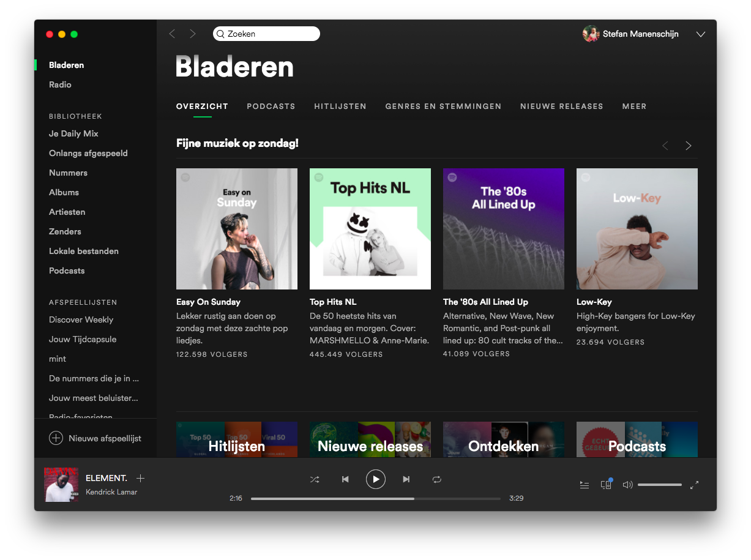The image size is (751, 560).
Task: Open Top Hits NL cover thumbnail
Action: click(370, 229)
